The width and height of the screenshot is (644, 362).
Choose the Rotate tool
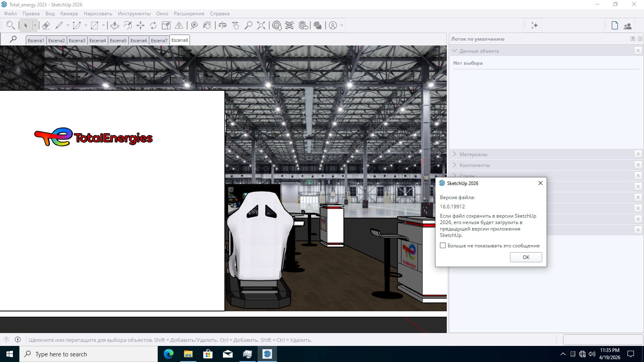153,25
